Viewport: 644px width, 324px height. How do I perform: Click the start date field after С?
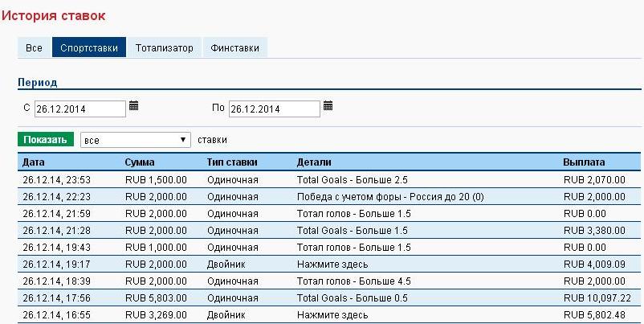tap(79, 109)
